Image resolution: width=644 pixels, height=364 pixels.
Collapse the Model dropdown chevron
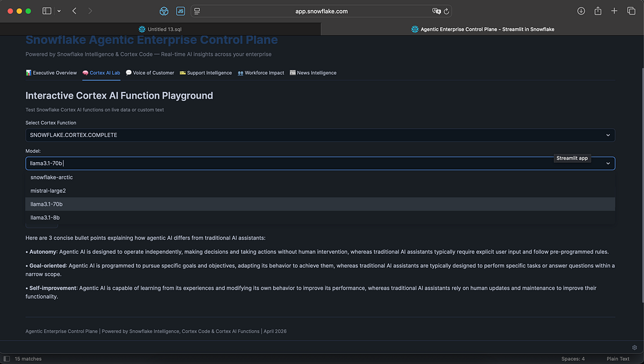608,163
